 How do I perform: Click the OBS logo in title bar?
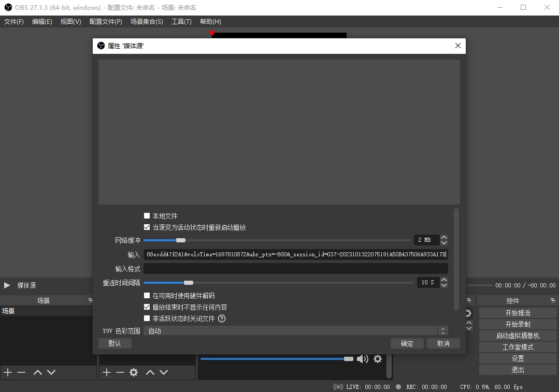click(8, 7)
